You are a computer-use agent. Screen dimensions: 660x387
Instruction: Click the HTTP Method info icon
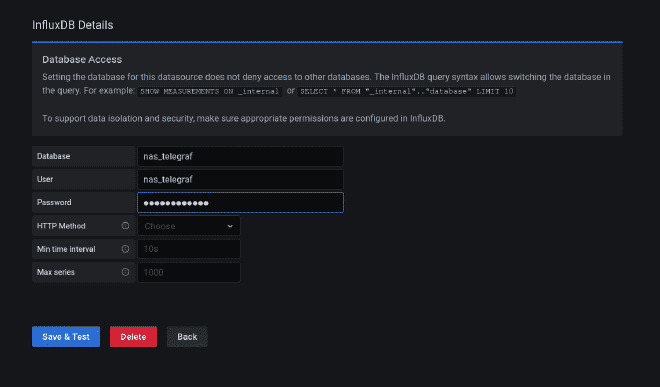[x=125, y=226]
